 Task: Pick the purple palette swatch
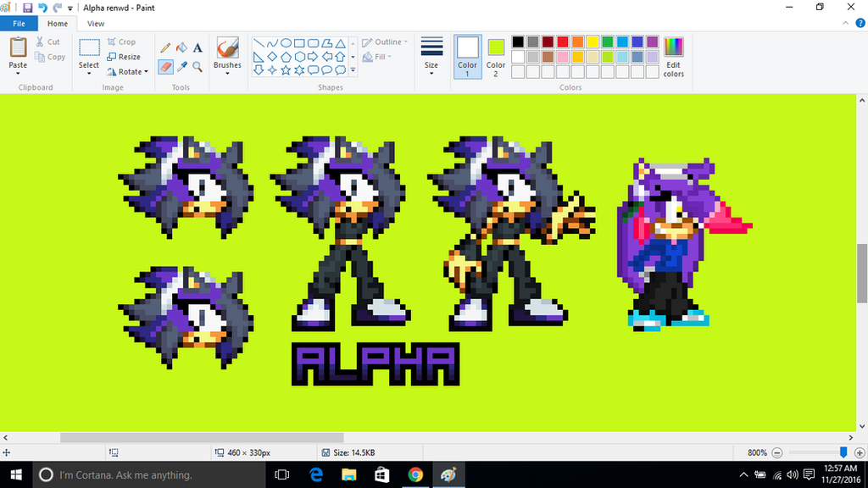coord(653,42)
